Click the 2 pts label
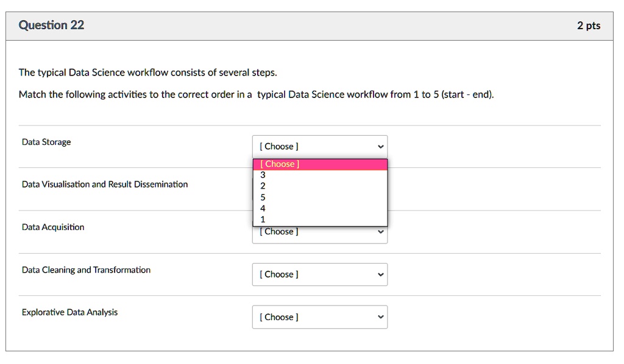Viewport: 624px width, 364px height. [x=589, y=25]
